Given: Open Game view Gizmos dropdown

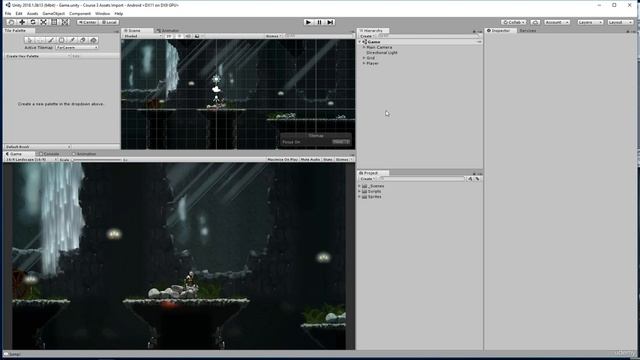Looking at the screenshot, I should point(344,160).
